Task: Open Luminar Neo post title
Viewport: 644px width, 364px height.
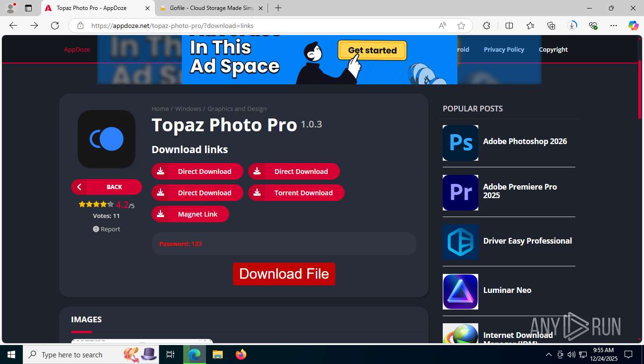Action: pyautogui.click(x=507, y=290)
